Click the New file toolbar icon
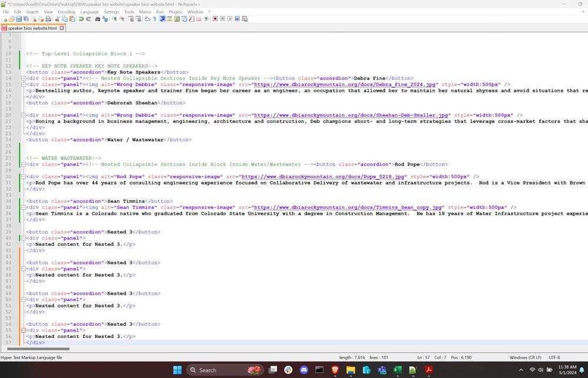588x378 pixels. click(4, 19)
